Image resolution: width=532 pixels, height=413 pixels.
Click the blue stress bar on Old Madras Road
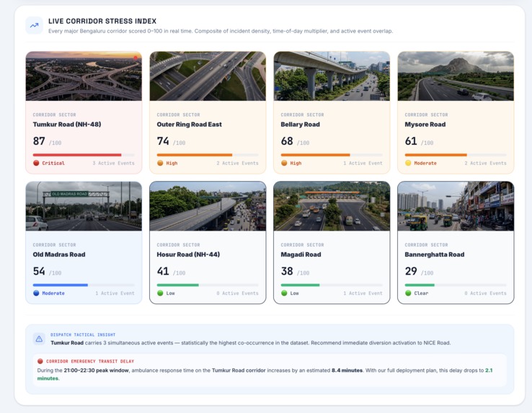coord(61,285)
